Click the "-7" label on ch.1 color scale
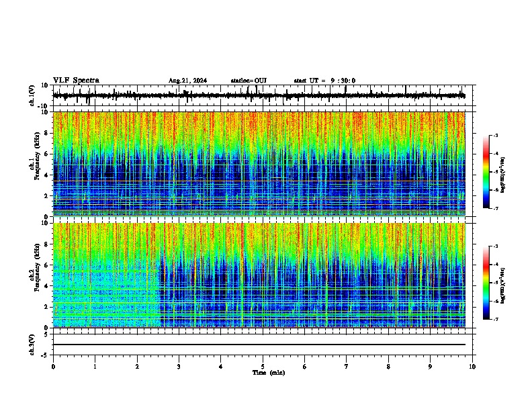This screenshot has height=411, width=532. pos(496,208)
